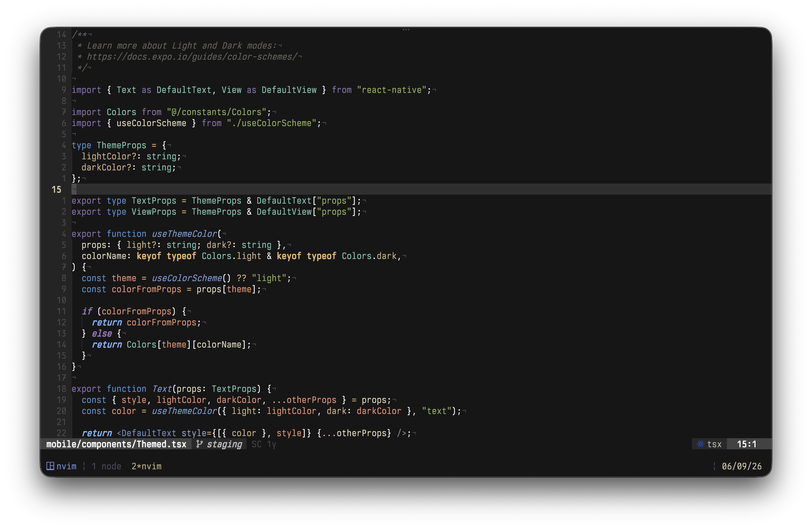The height and width of the screenshot is (530, 812).
Task: Click 'DefaultView' in the react-native import
Action: pos(289,90)
